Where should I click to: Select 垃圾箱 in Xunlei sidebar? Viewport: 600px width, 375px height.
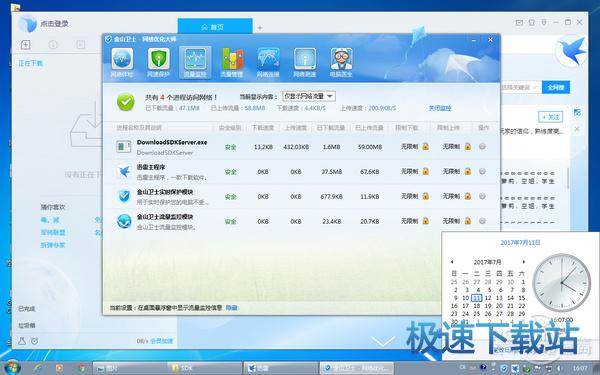[26, 325]
